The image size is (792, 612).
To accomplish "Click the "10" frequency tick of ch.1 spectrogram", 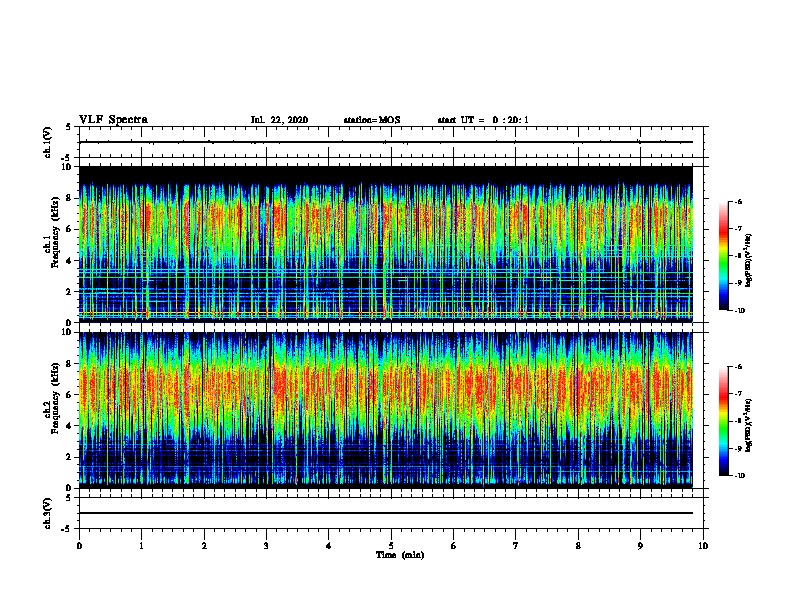I will (66, 167).
